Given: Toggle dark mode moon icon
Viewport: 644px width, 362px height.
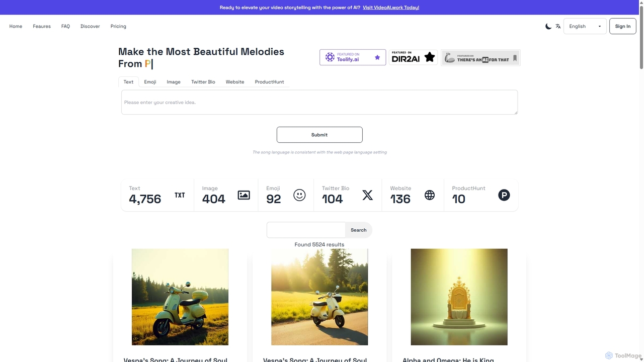Looking at the screenshot, I should click(548, 26).
